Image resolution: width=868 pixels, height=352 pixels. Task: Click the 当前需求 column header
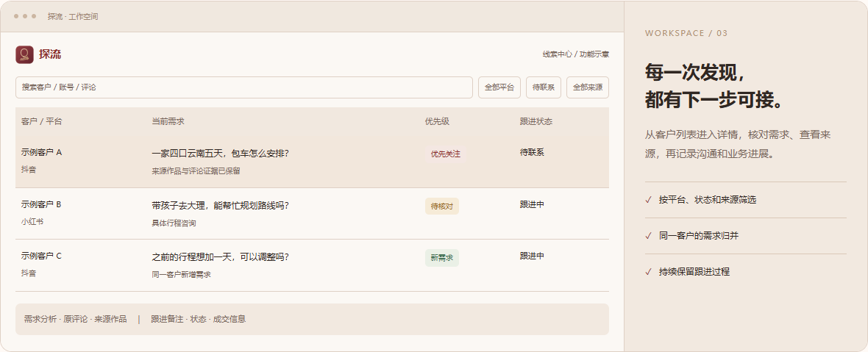click(168, 121)
